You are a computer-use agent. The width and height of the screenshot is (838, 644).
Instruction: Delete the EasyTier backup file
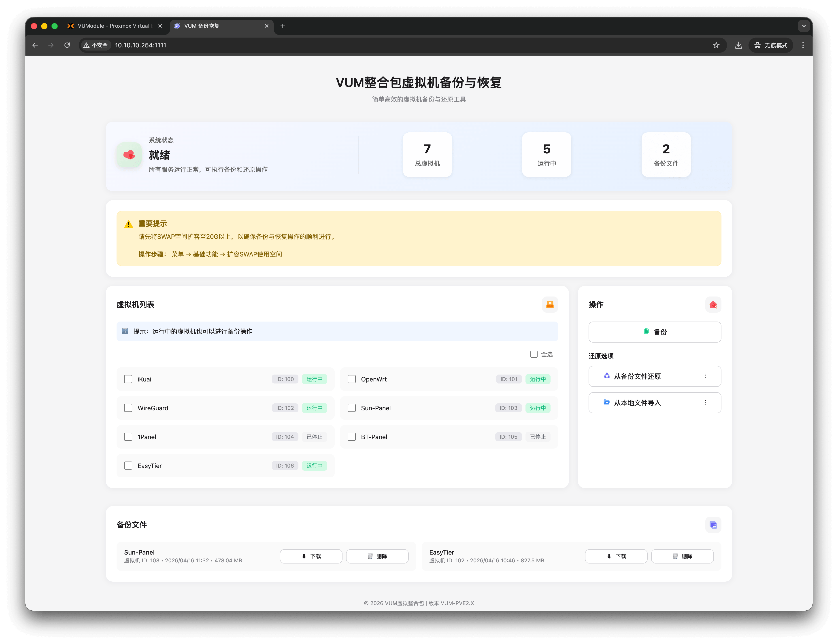pos(682,556)
